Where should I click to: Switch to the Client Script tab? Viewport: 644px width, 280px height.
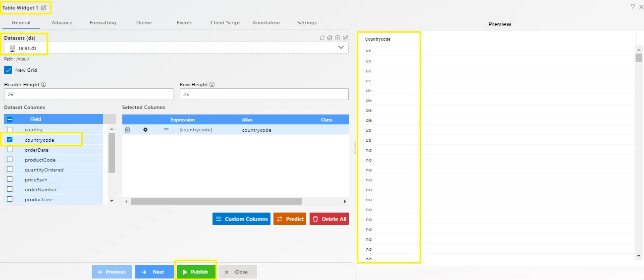coord(225,23)
